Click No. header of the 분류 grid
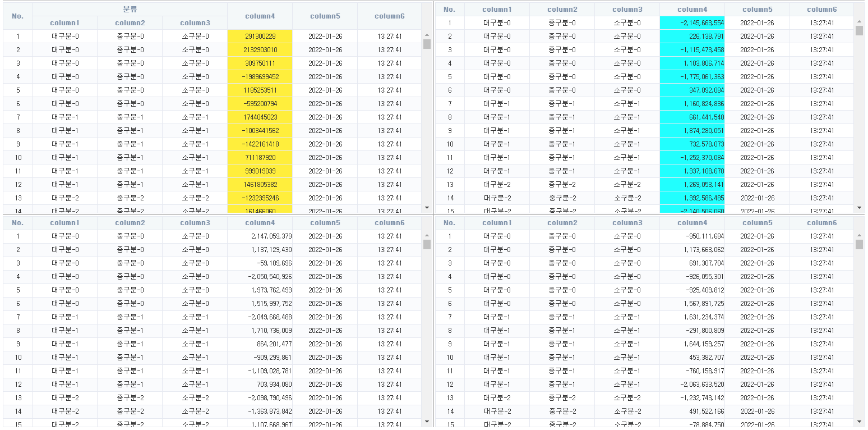Viewport: 868px width, 430px height. click(18, 16)
